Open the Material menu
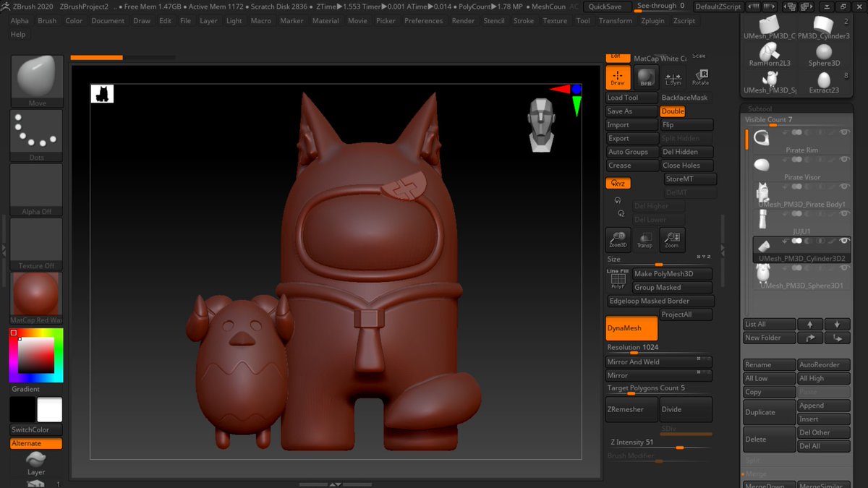Viewport: 868px width, 488px height. click(x=325, y=21)
